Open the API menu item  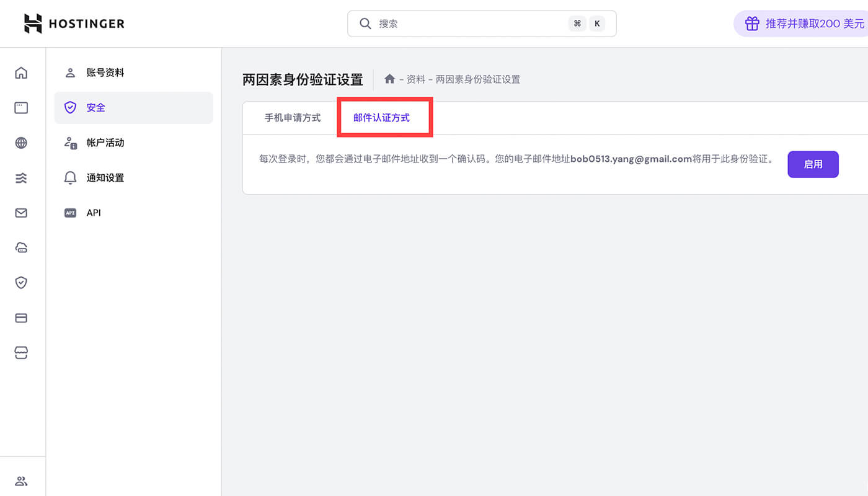[x=133, y=213]
